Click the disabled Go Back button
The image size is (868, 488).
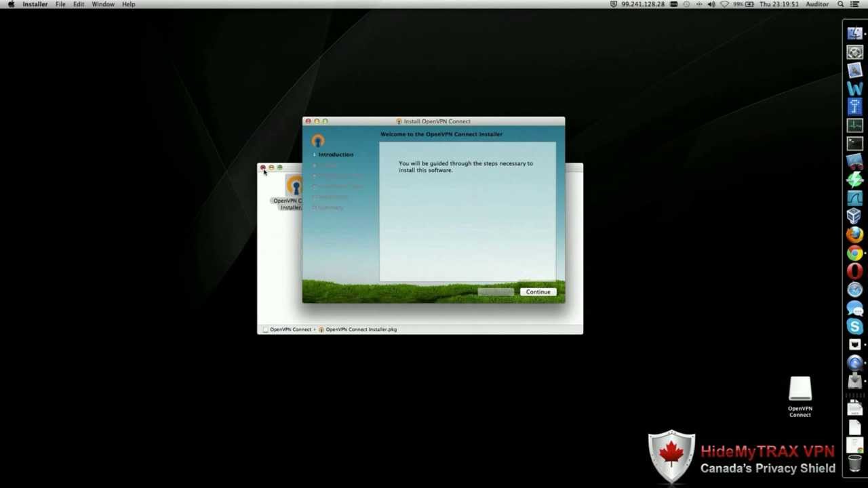(496, 291)
